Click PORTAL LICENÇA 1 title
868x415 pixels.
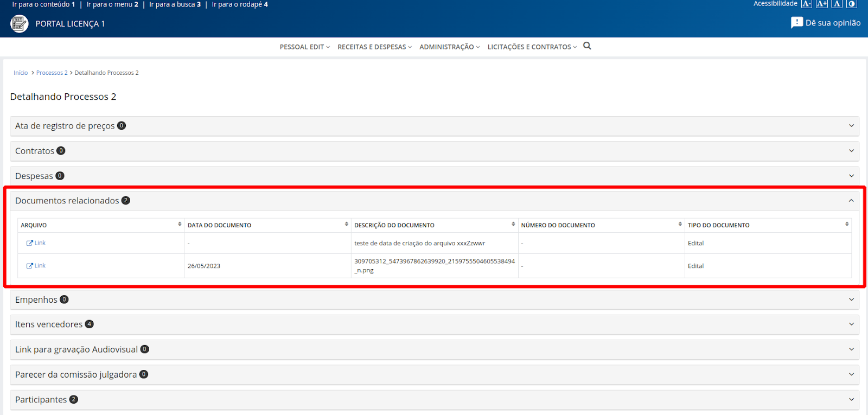pyautogui.click(x=70, y=24)
